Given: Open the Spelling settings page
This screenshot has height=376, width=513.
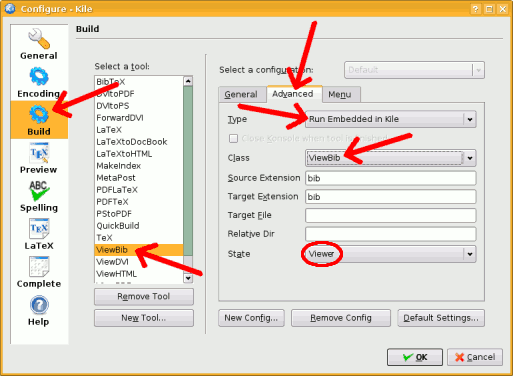Looking at the screenshot, I should click(x=39, y=196).
